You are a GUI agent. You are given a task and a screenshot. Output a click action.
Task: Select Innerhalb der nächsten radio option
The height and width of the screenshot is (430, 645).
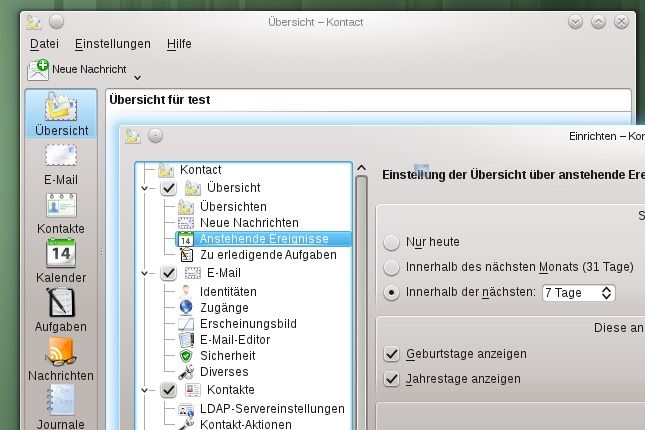(x=391, y=293)
